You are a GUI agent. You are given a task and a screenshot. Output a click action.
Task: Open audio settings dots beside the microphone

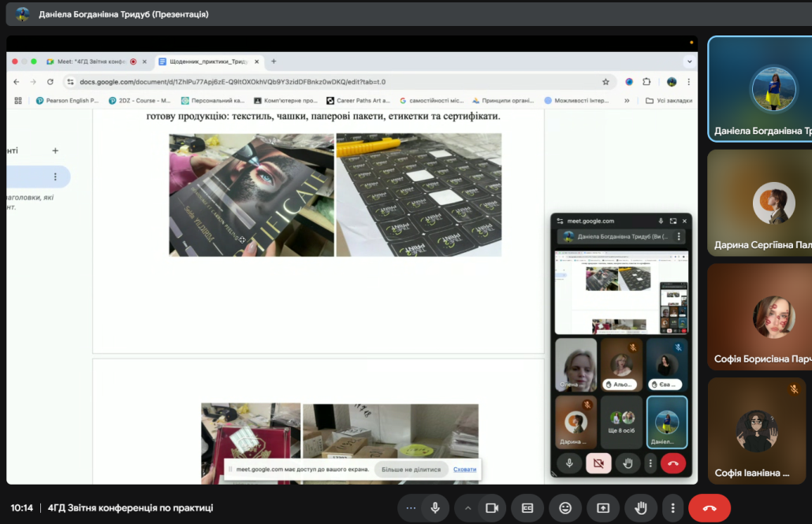410,508
